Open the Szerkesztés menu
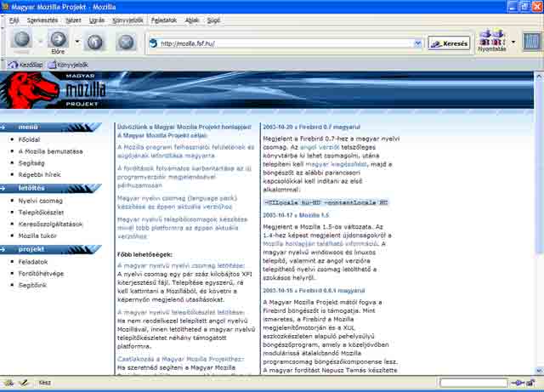Screen dimensions: 544x392 (42, 20)
